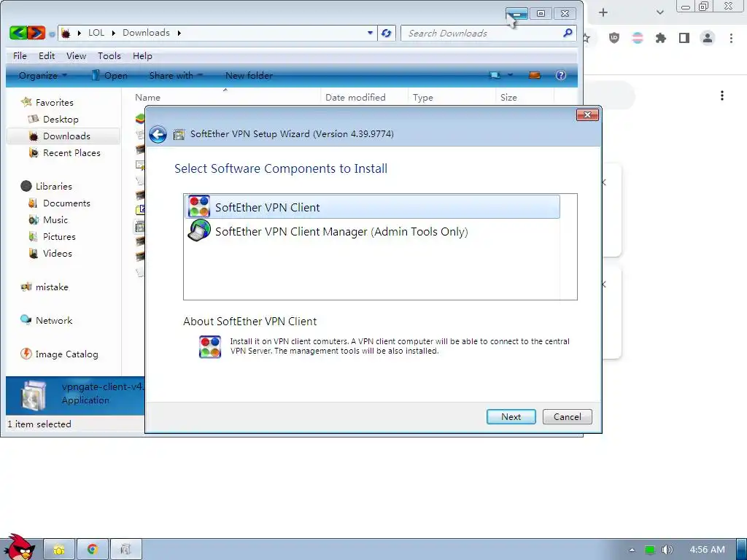Open the address bar history dropdown
The width and height of the screenshot is (747, 560).
(370, 33)
